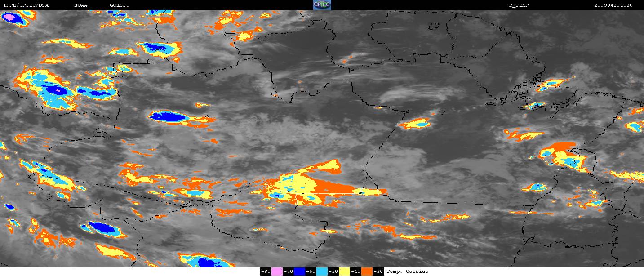Select the -80 legend value
The width and height of the screenshot is (644, 276).
266,272
